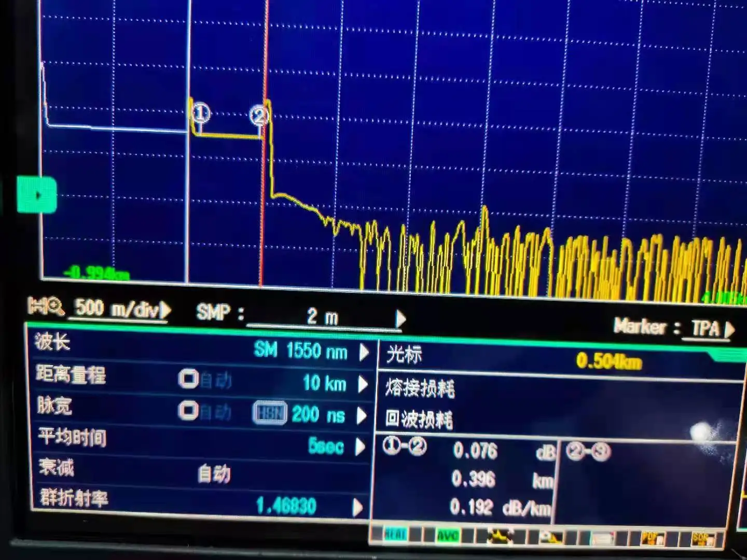Toggle auto checkbox for 脉宽
747x560 pixels.
click(188, 411)
